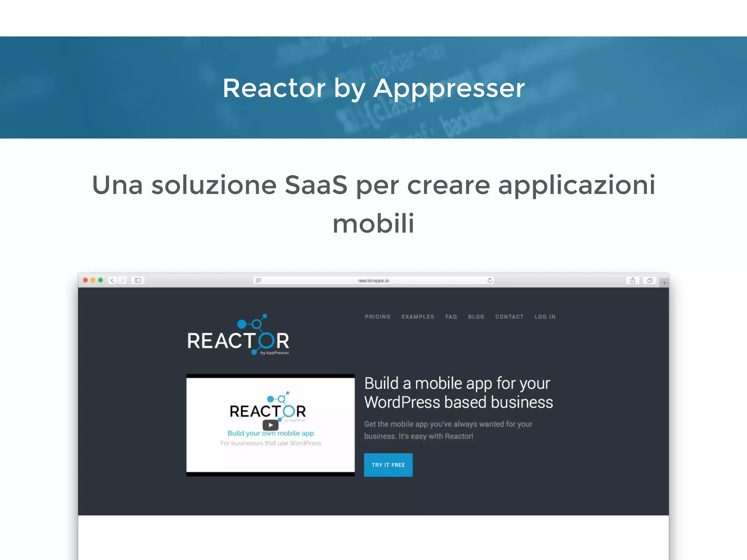Click the Safari forward arrow button
Screen dimensions: 747x560
click(x=122, y=280)
